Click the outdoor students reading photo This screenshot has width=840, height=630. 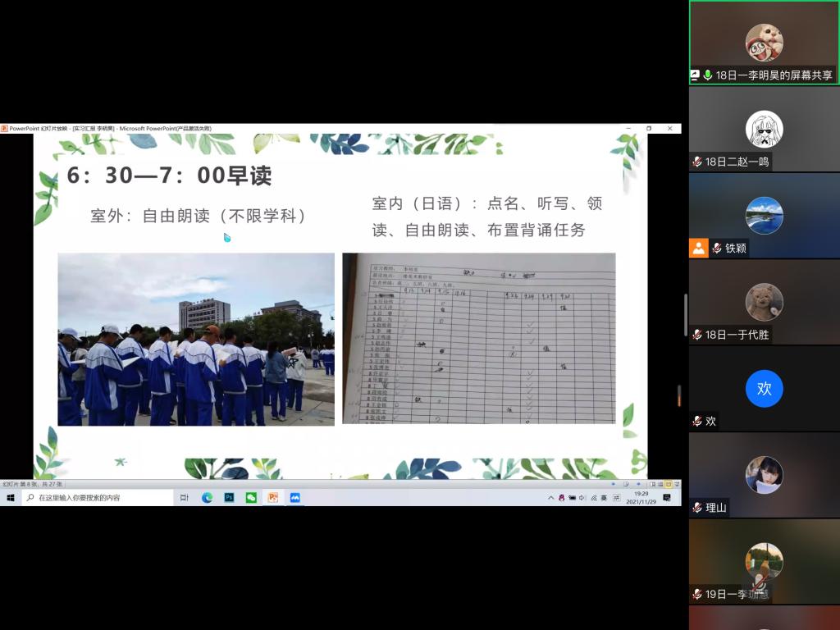coord(196,338)
